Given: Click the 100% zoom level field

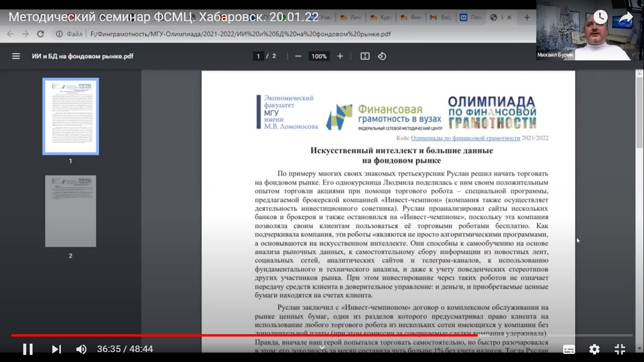Looking at the screenshot, I should [319, 56].
